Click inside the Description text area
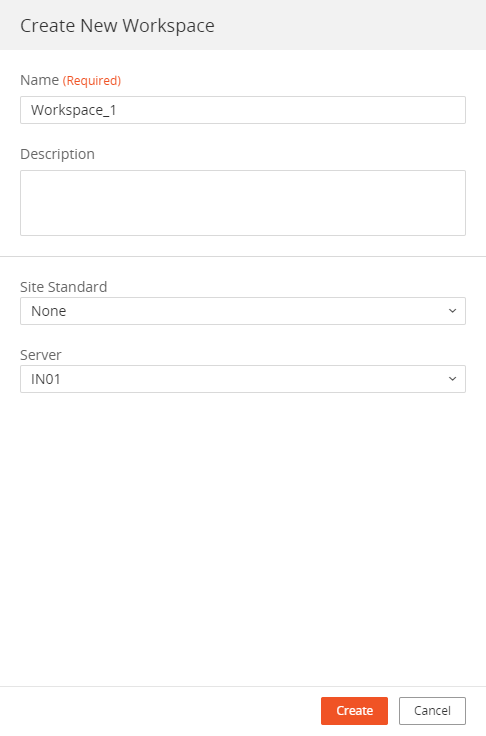 (243, 203)
